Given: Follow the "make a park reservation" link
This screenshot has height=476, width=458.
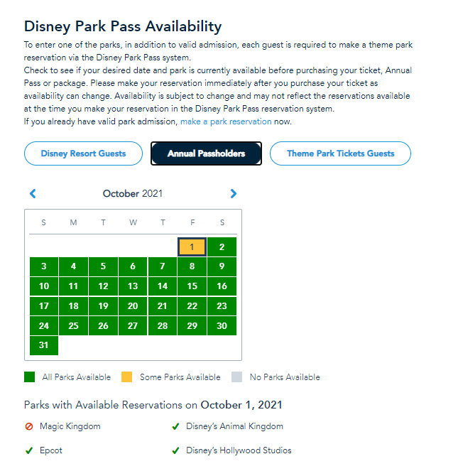Looking at the screenshot, I should click(226, 121).
